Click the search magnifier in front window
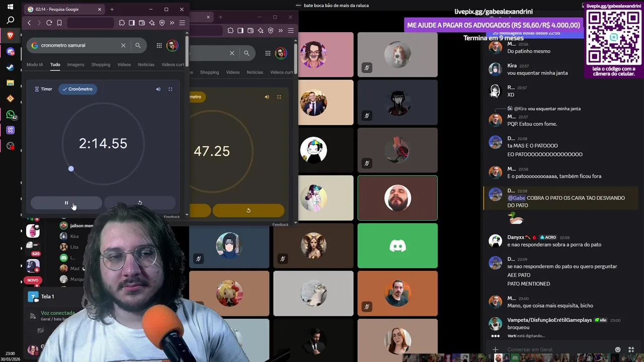The image size is (644, 362). (138, 45)
